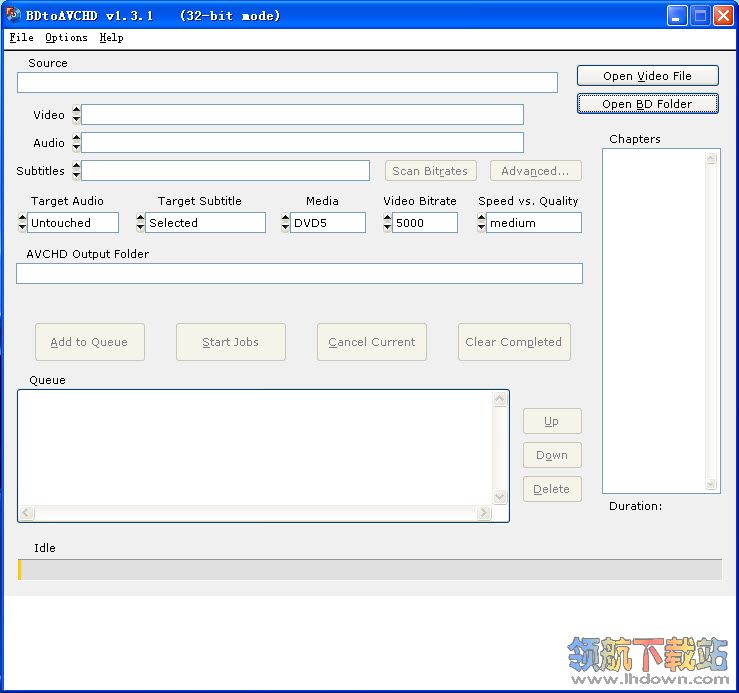Minimize the BDtoAVCHD window

(677, 16)
